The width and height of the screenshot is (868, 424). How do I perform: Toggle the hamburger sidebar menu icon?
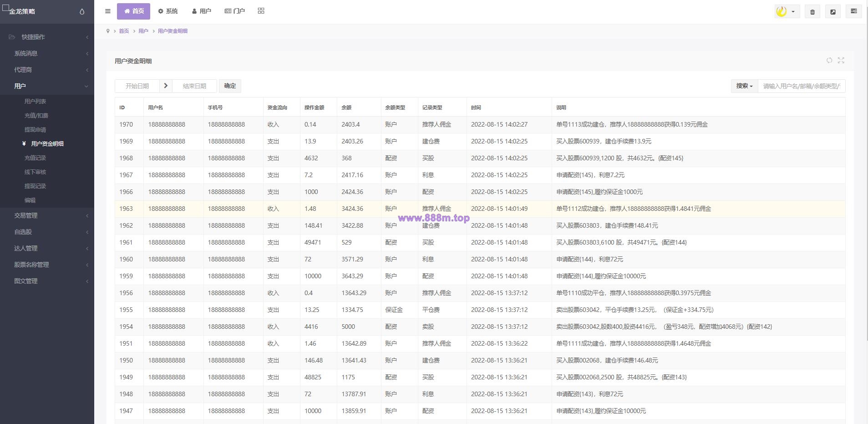108,11
